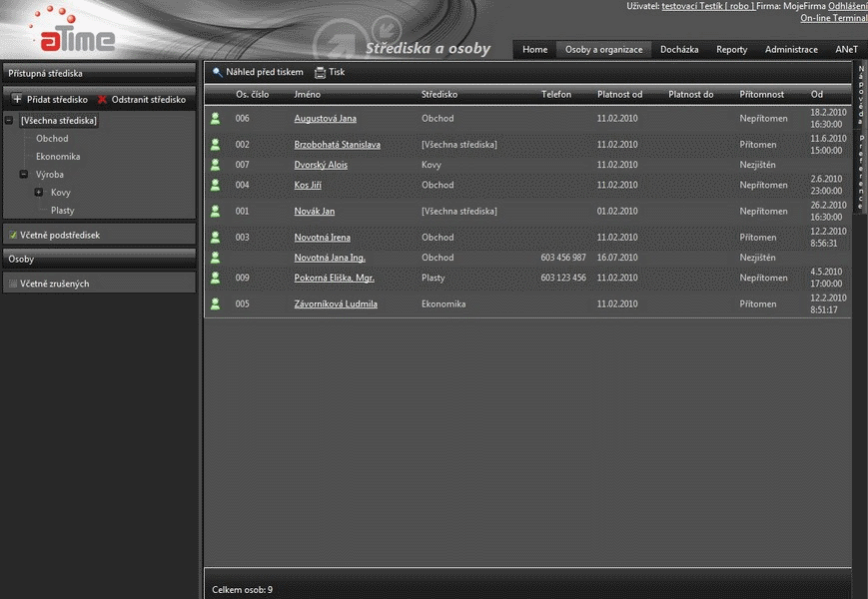Click the Odhlášení logout link

coord(847,6)
